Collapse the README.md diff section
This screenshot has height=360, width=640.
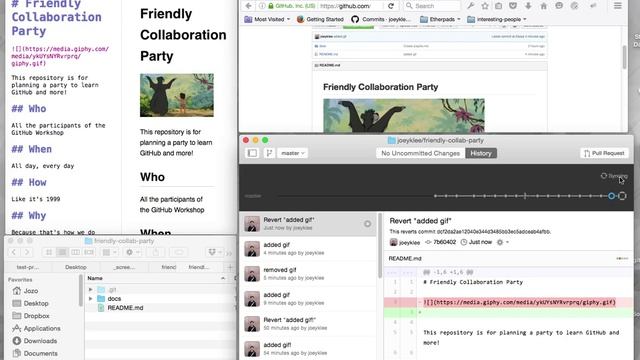tap(405, 258)
